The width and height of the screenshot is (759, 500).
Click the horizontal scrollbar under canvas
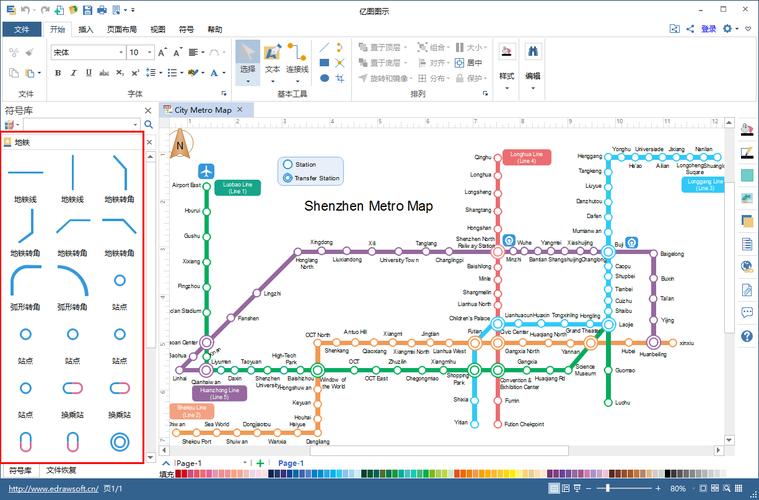[x=439, y=451]
